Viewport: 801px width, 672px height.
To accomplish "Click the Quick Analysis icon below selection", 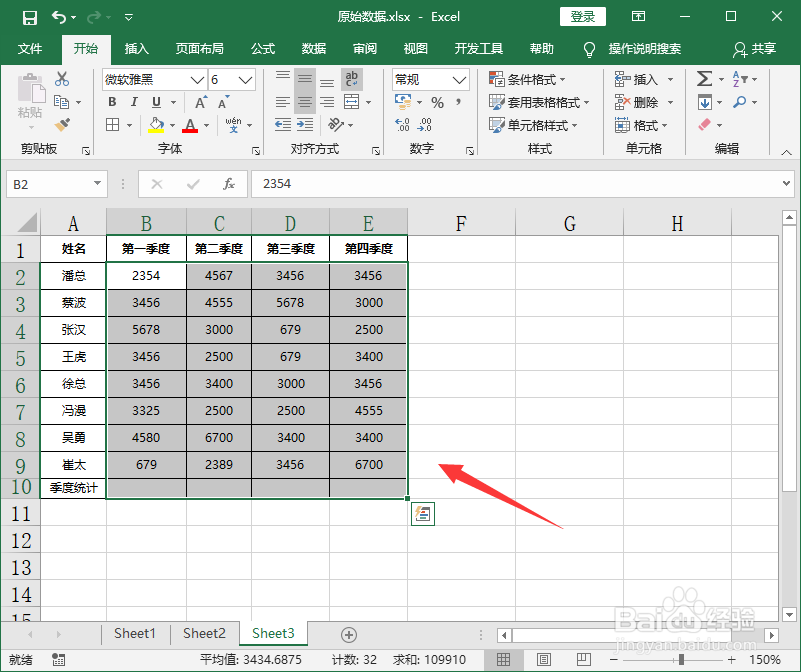I will [x=423, y=514].
